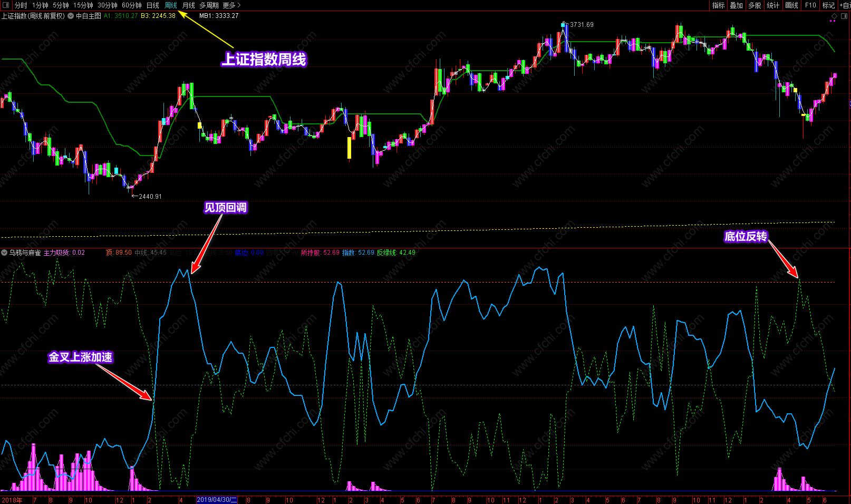Click the 上证指数(周线.前复权) title label

(33, 16)
